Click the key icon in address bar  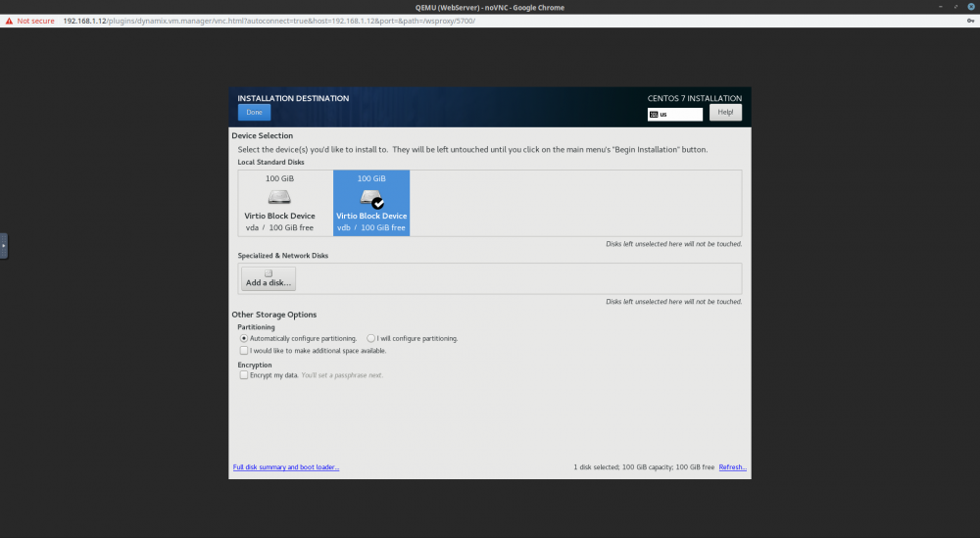(x=970, y=21)
